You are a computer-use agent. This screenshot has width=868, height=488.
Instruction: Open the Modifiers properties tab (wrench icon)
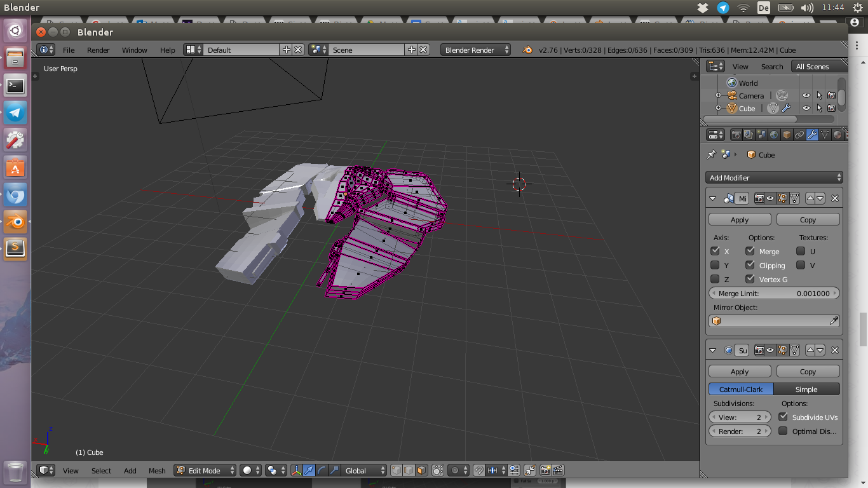click(x=812, y=135)
